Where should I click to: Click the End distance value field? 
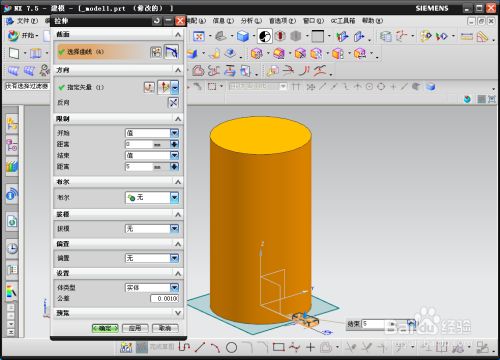(139, 167)
